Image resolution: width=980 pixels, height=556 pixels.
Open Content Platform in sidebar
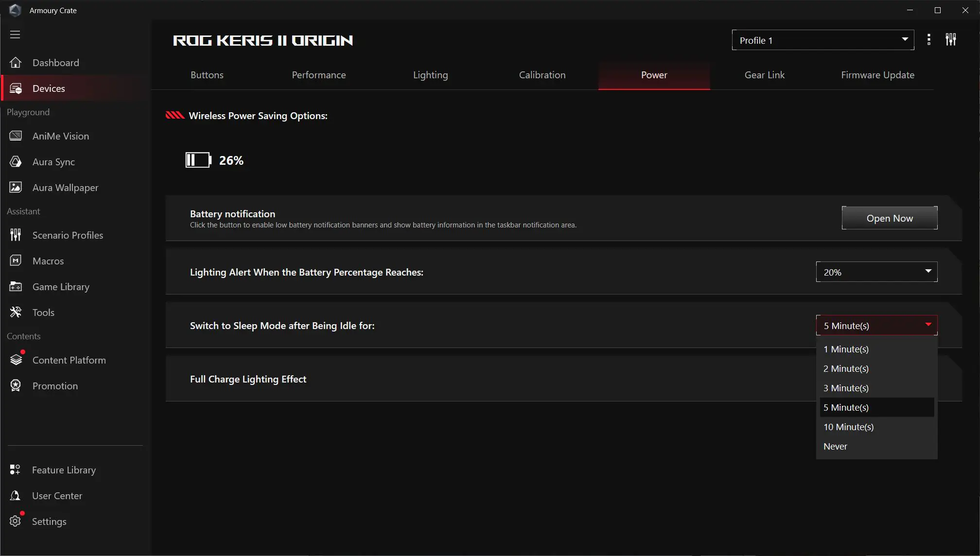click(69, 360)
